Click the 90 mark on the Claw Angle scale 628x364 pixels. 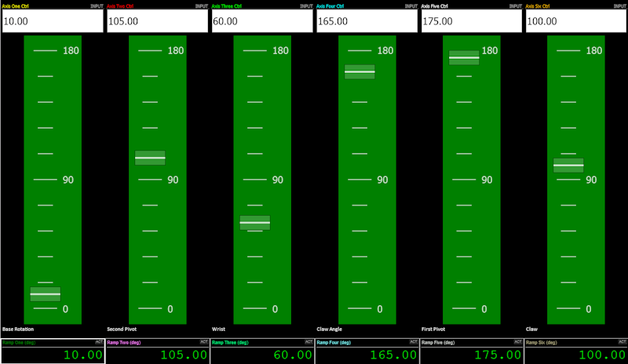point(382,180)
